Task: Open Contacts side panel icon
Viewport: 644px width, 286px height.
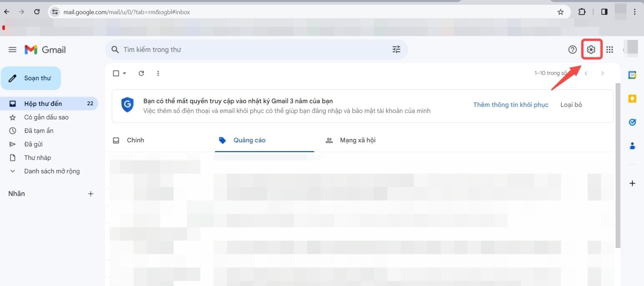Action: (x=632, y=146)
